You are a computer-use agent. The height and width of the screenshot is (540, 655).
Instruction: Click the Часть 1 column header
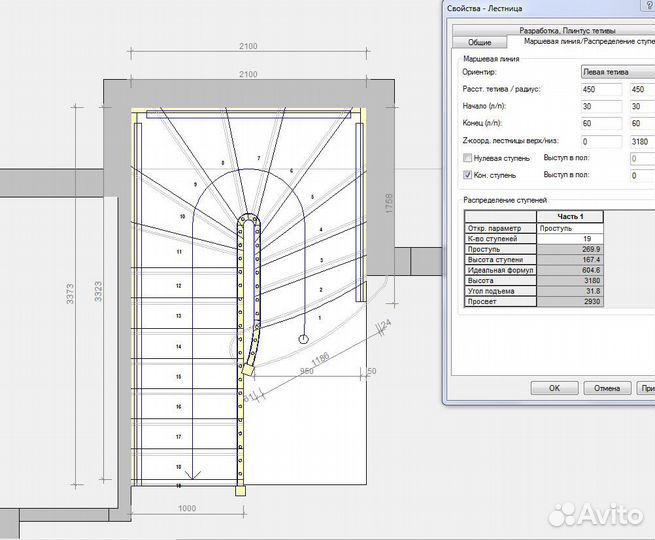click(569, 217)
